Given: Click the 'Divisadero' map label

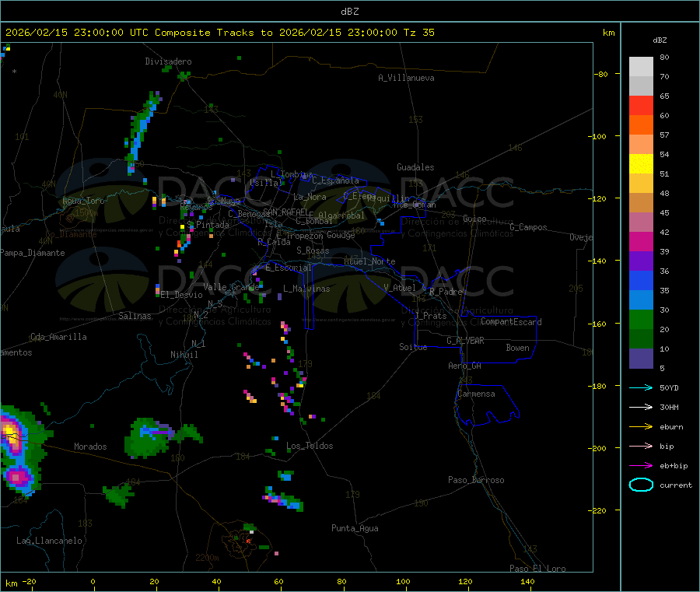Looking at the screenshot, I should click(168, 61).
